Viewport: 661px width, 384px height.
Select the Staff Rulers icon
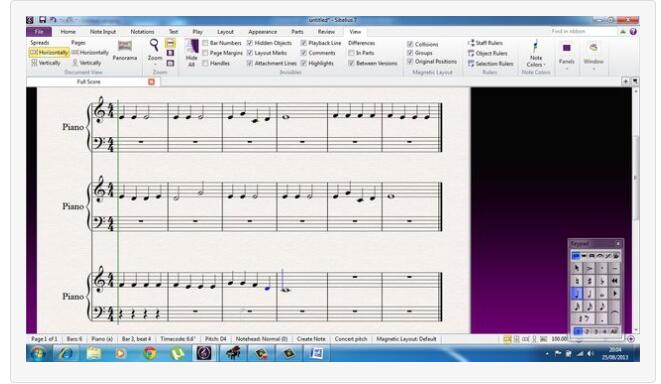[471, 43]
